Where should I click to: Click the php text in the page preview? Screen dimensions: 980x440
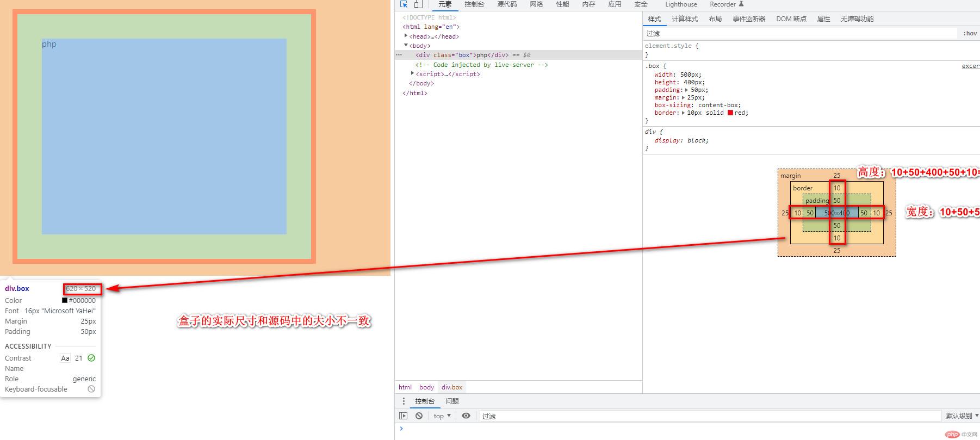[49, 44]
